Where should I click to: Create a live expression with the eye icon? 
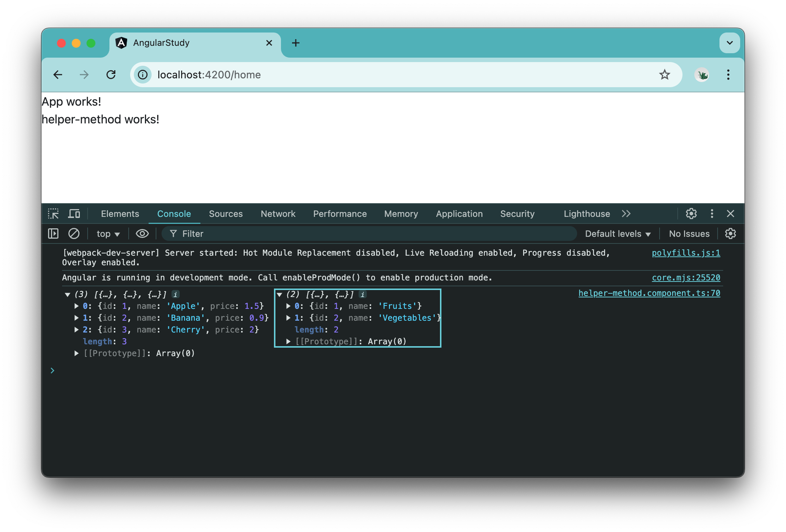coord(142,233)
